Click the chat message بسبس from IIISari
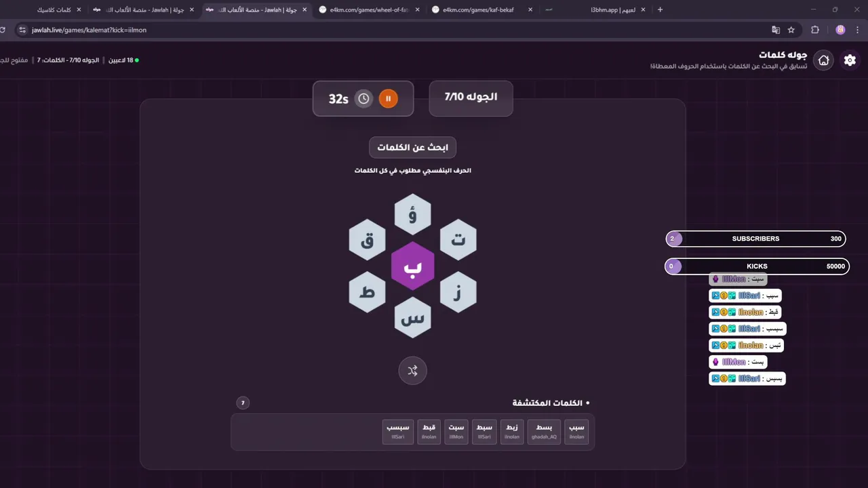This screenshot has height=488, width=868. (x=747, y=378)
